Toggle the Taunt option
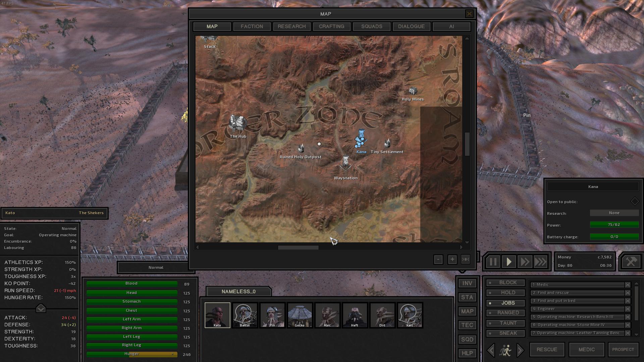The width and height of the screenshot is (644, 362). click(x=506, y=323)
